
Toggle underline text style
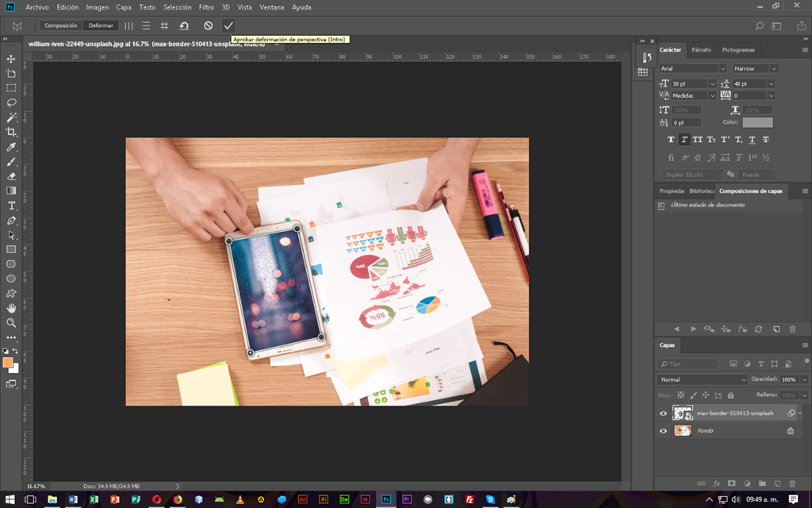tap(752, 140)
